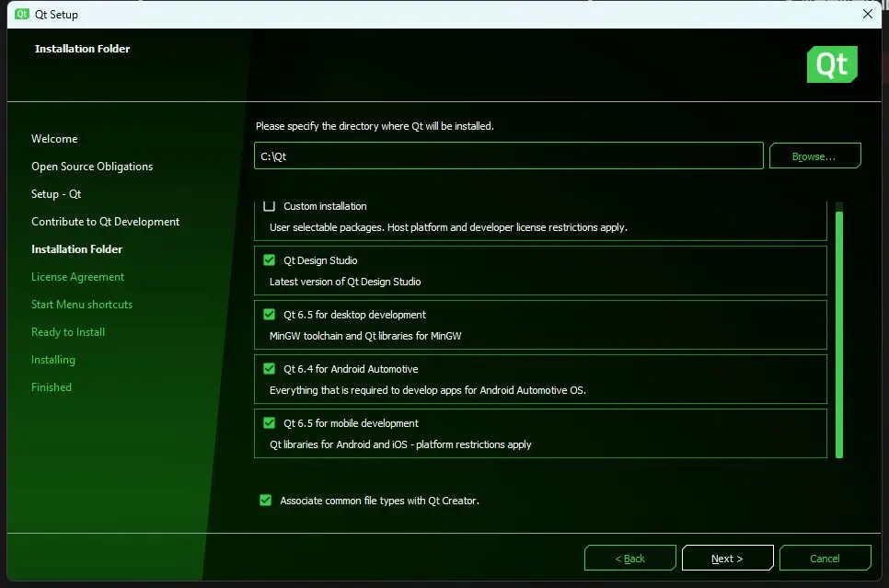Select the Setup - Qt step
Screen dimensions: 889x588
[x=56, y=194]
